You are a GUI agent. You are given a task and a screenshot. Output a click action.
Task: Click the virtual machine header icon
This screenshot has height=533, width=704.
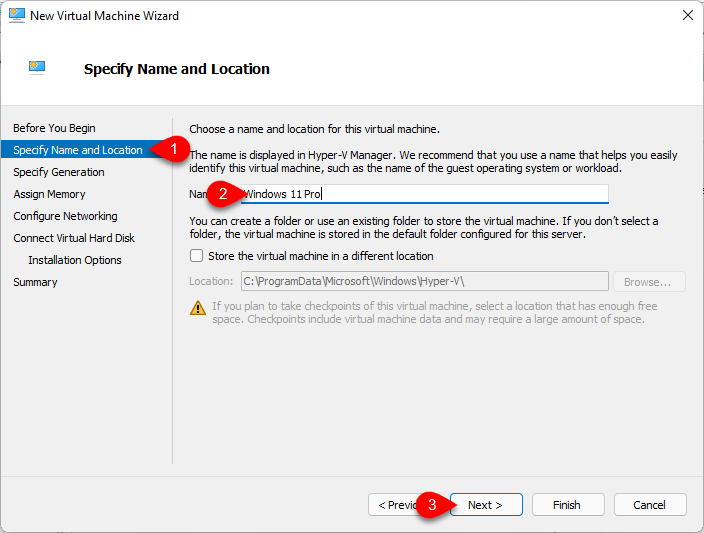pos(37,68)
